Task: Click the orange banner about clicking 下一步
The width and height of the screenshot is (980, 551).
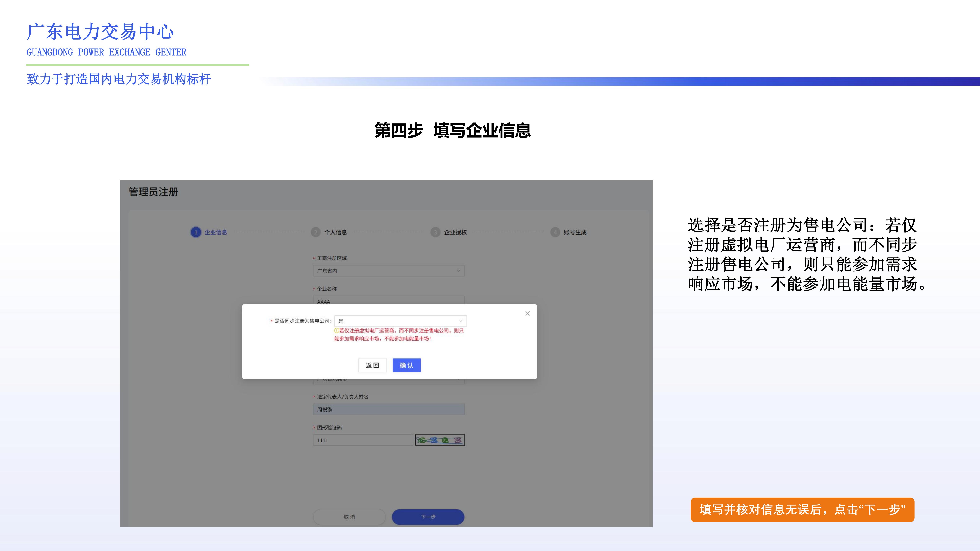Action: 803,510
